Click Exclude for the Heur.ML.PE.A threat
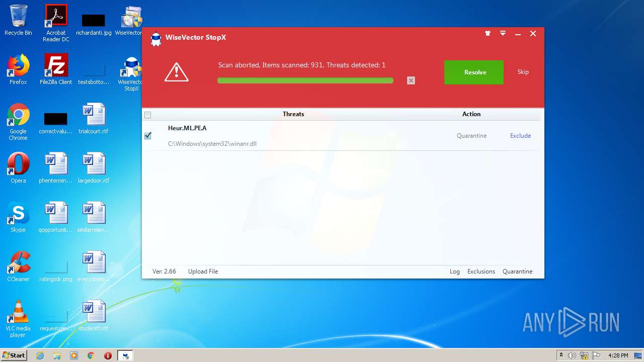Image resolution: width=644 pixels, height=362 pixels. tap(521, 136)
